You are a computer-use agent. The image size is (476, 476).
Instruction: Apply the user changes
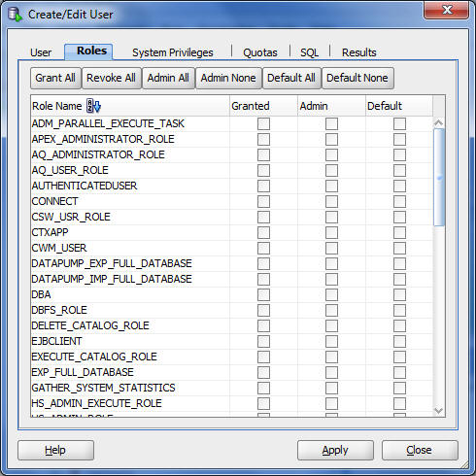[335, 450]
